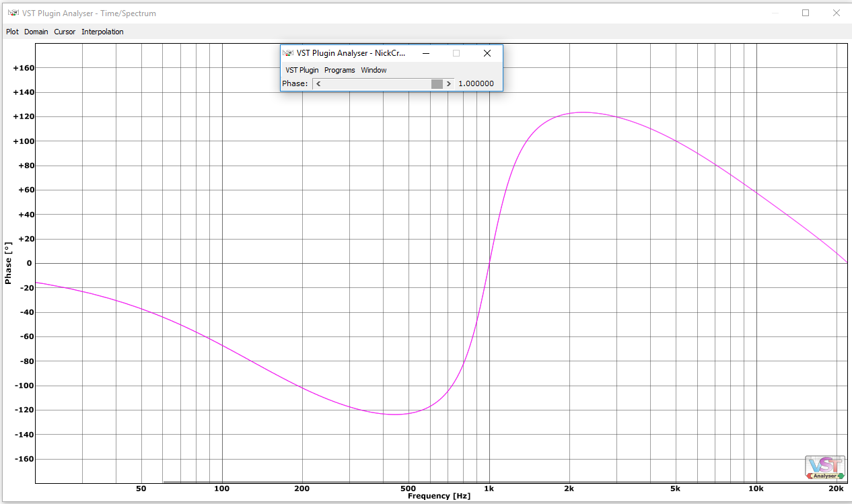The width and height of the screenshot is (852, 504).
Task: Open the Cursor menu
Action: coord(65,32)
